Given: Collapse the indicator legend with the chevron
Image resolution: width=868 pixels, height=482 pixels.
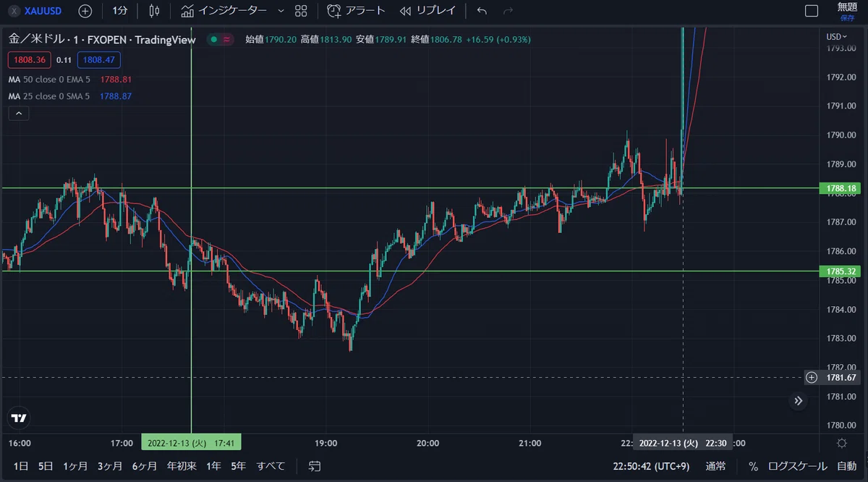Looking at the screenshot, I should [x=19, y=113].
